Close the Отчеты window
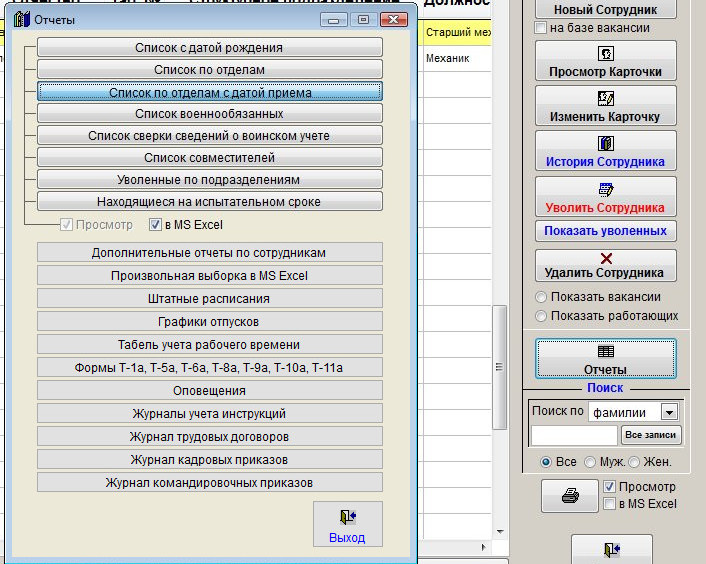706x564 pixels. [x=394, y=19]
